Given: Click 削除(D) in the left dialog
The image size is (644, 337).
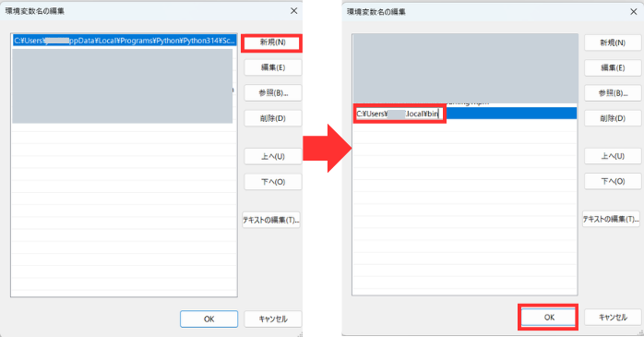Looking at the screenshot, I should coord(273,118).
